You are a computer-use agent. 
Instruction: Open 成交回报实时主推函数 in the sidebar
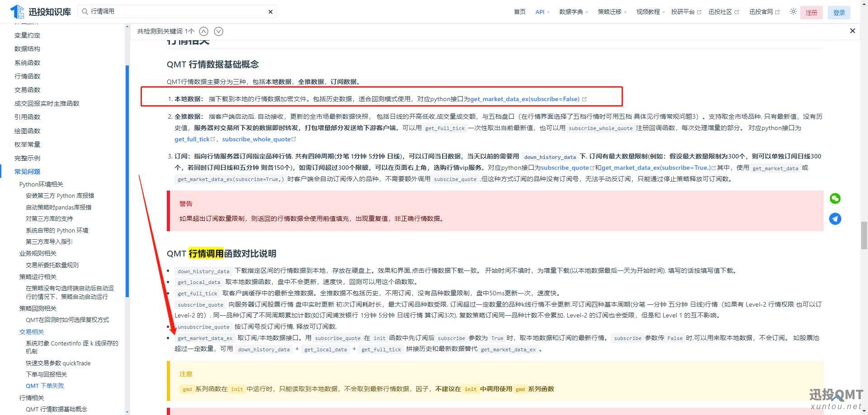47,103
